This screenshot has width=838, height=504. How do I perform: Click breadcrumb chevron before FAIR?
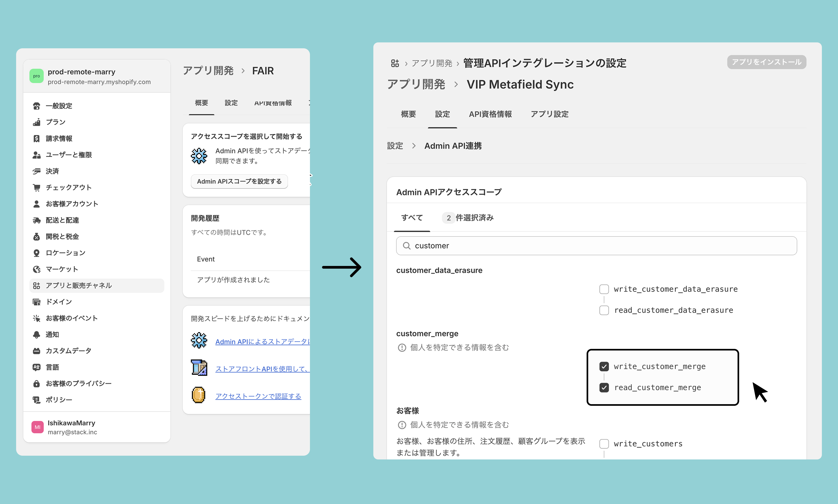tap(243, 71)
